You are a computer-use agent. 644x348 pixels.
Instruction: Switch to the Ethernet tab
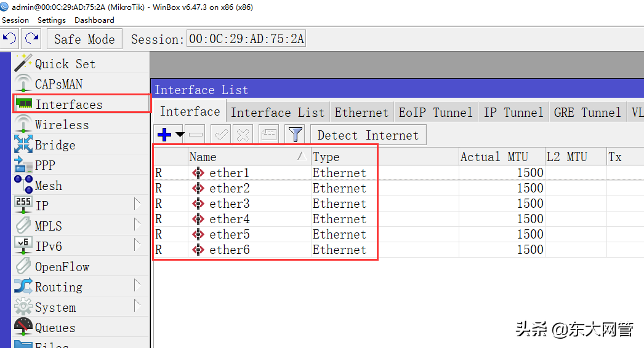pyautogui.click(x=361, y=113)
